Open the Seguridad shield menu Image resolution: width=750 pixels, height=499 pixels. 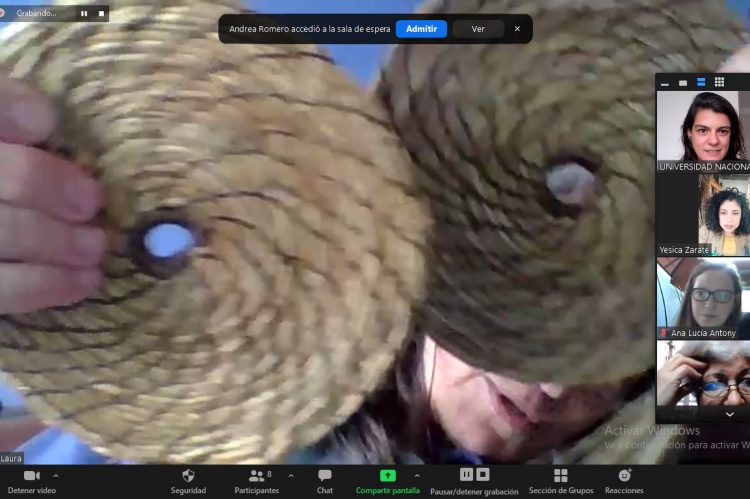click(x=188, y=475)
